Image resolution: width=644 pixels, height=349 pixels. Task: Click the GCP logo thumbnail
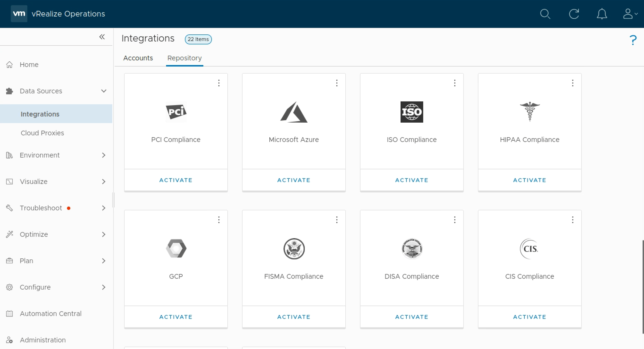(176, 249)
